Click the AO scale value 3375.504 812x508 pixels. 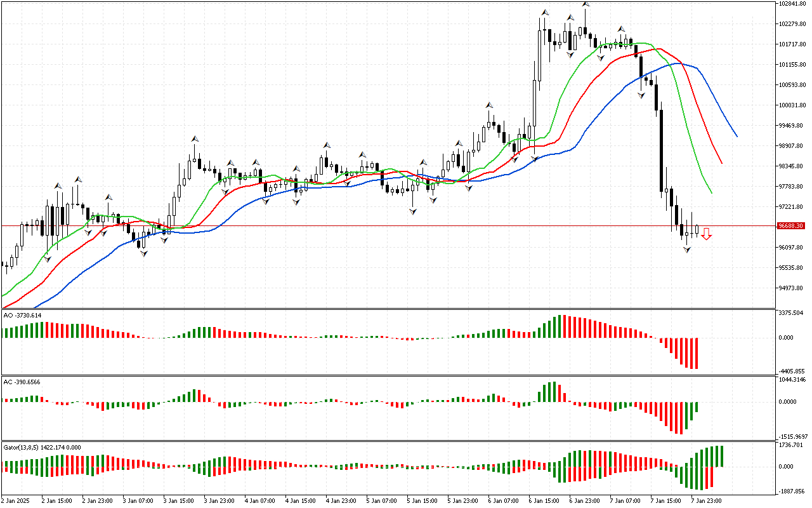(x=790, y=313)
